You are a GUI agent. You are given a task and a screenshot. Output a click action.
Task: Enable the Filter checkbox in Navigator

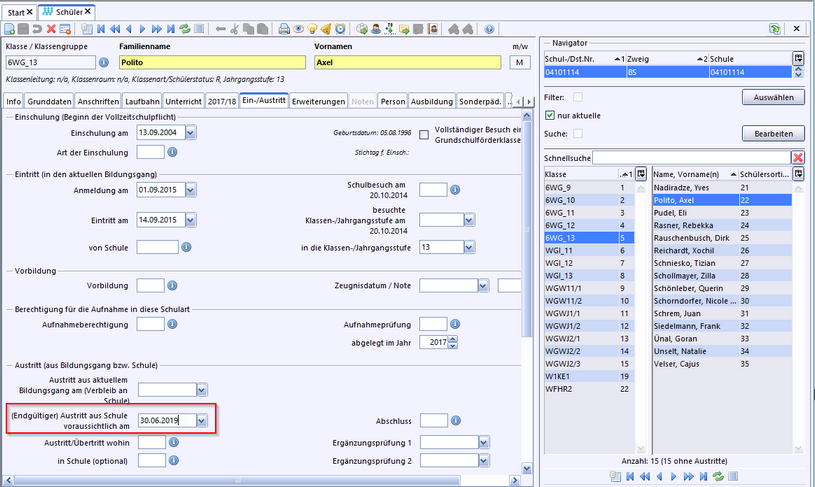tap(578, 97)
